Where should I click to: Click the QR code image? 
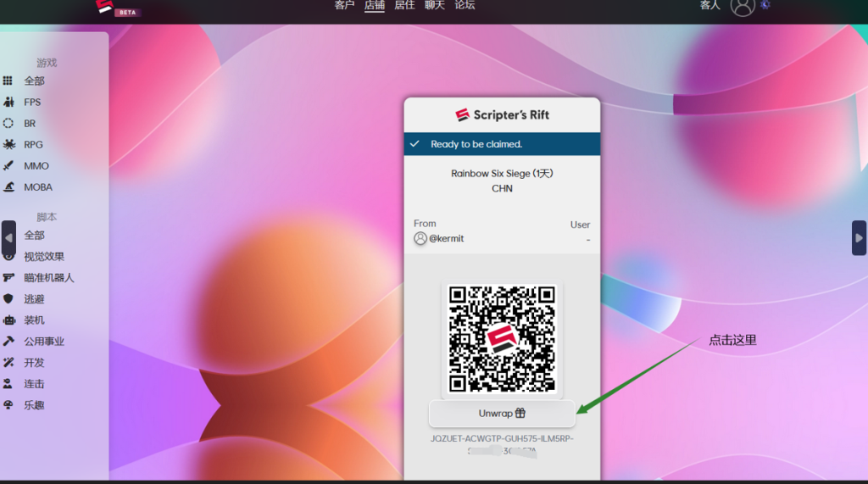click(502, 339)
